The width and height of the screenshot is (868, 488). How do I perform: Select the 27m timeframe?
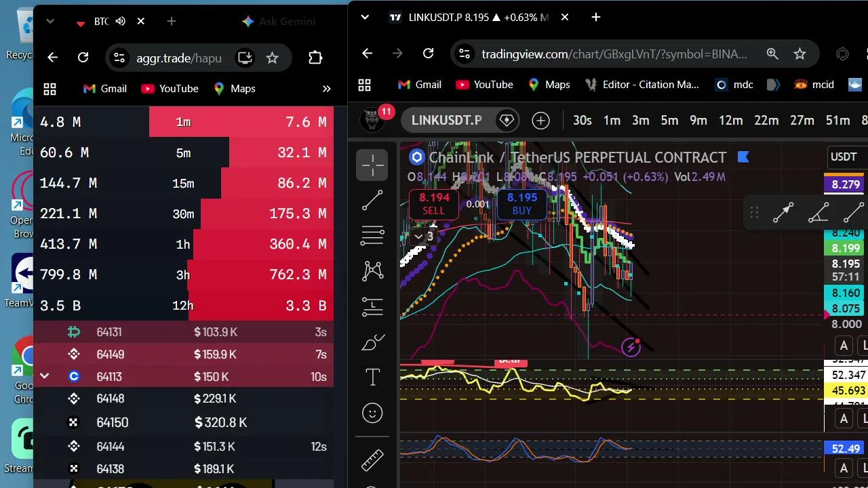802,121
